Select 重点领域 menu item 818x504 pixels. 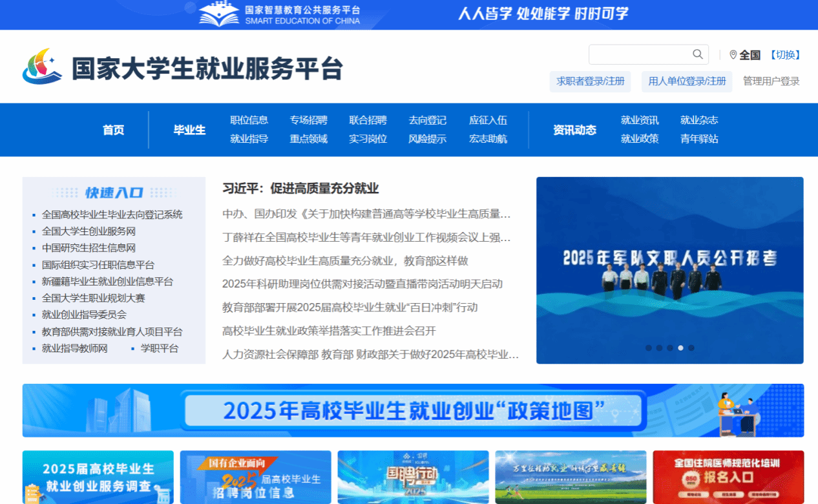coord(309,139)
